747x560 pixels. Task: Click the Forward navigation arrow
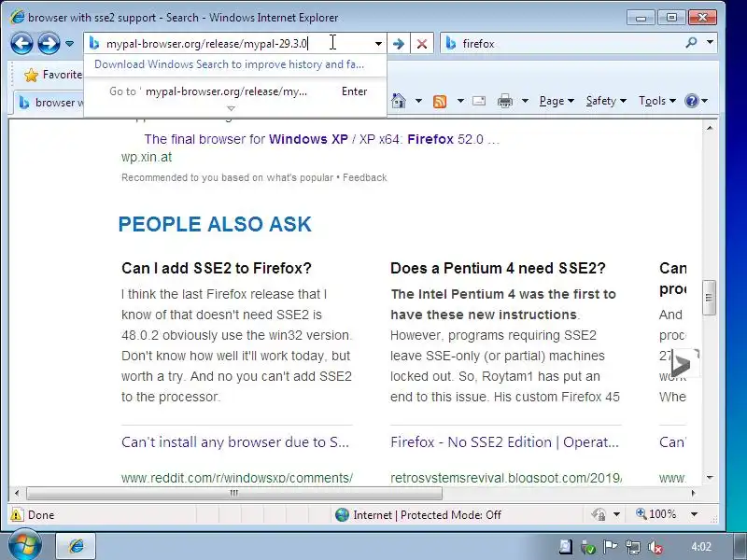(49, 44)
